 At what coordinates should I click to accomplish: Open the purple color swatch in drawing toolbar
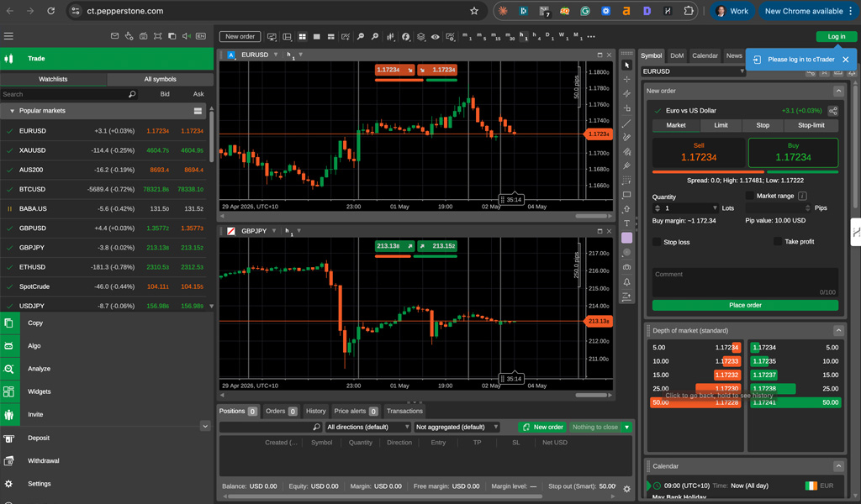pos(626,238)
